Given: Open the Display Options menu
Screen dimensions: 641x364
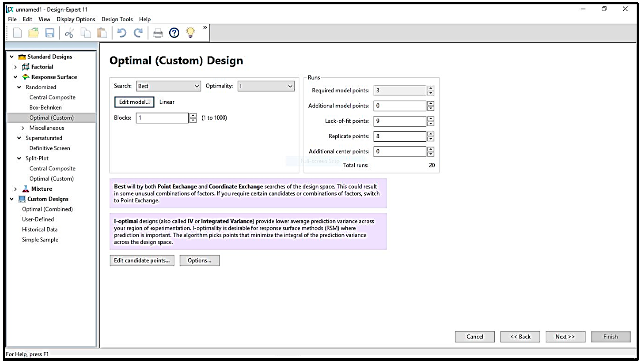Looking at the screenshot, I should [x=76, y=19].
